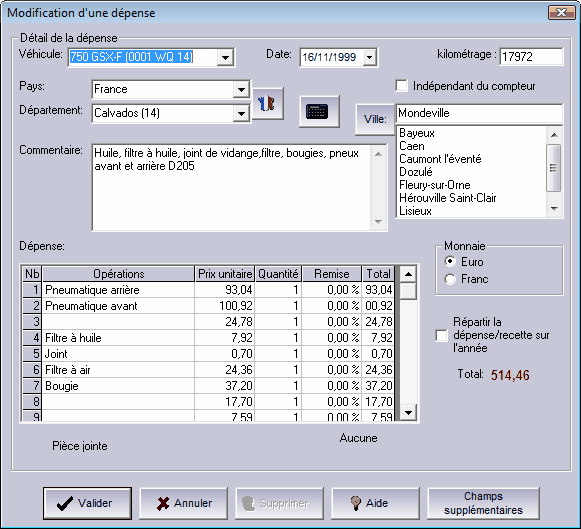
Task: Click the France flag map button
Action: click(268, 104)
